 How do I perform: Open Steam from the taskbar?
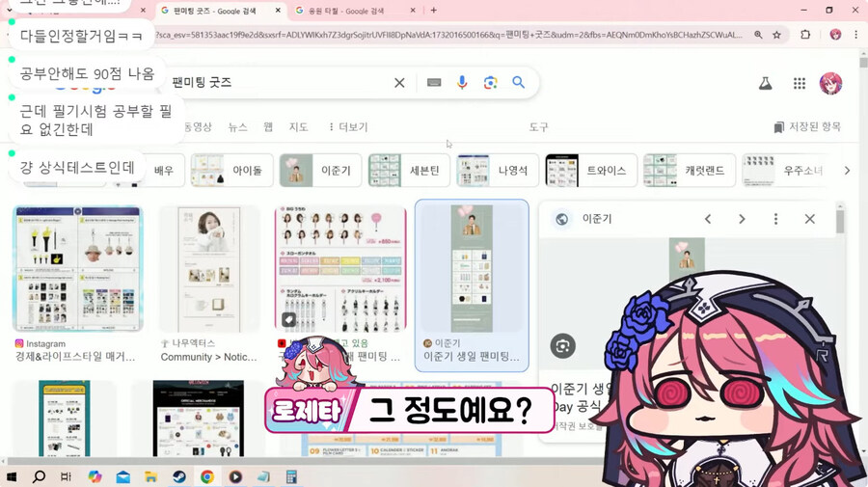click(x=178, y=476)
